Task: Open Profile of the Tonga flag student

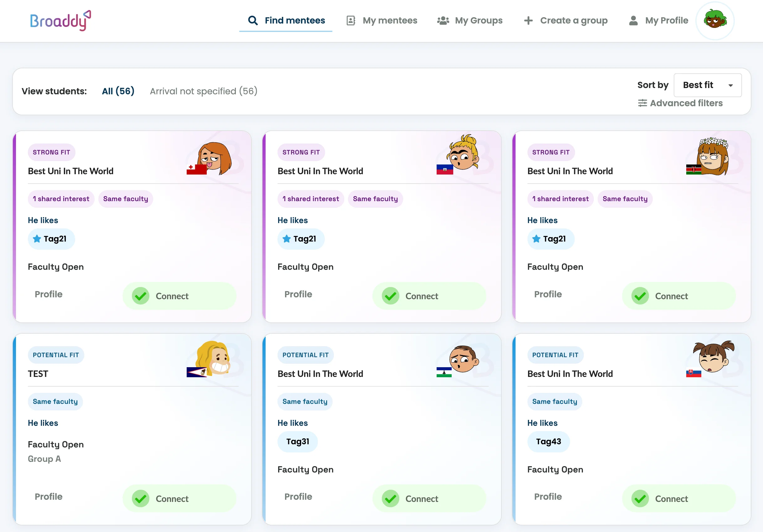Action: [49, 294]
